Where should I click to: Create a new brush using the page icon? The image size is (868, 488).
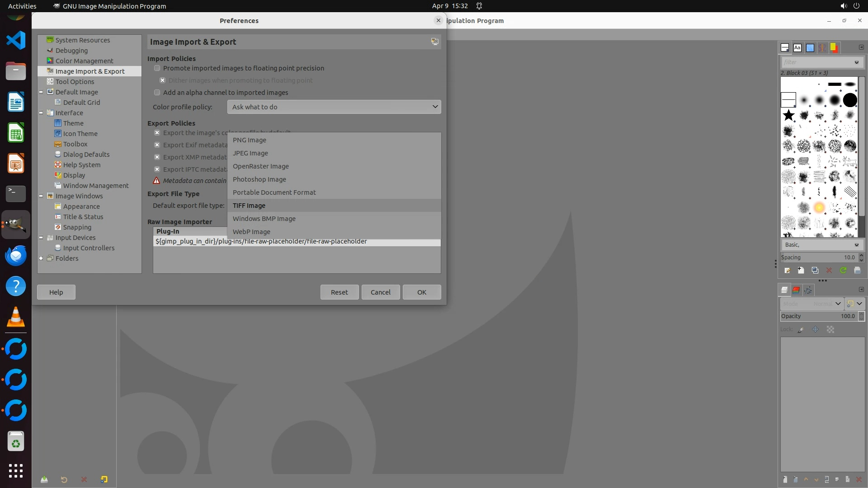tap(801, 270)
